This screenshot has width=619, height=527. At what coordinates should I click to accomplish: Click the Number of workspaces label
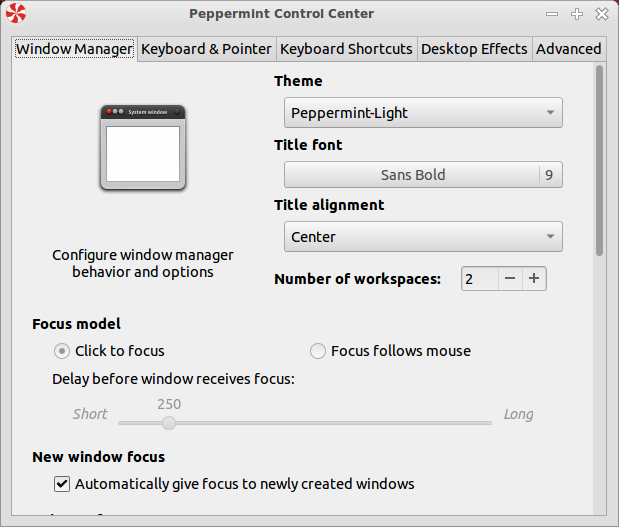point(357,279)
